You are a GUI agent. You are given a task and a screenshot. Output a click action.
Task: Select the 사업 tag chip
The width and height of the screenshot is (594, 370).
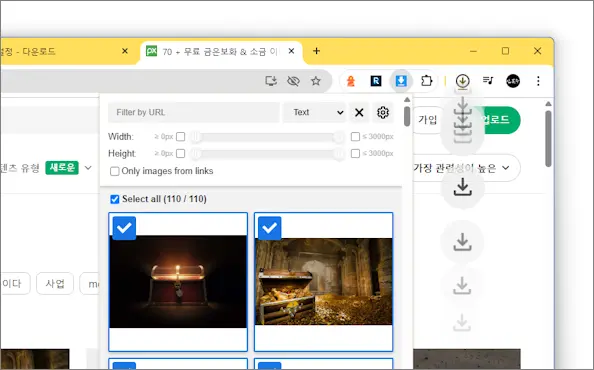tap(55, 283)
